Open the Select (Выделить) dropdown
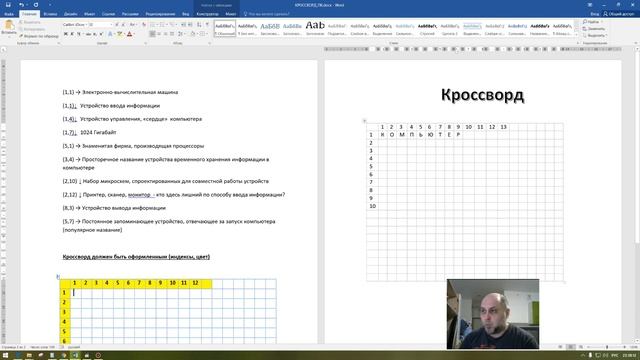The width and height of the screenshot is (640, 360). pos(594,36)
